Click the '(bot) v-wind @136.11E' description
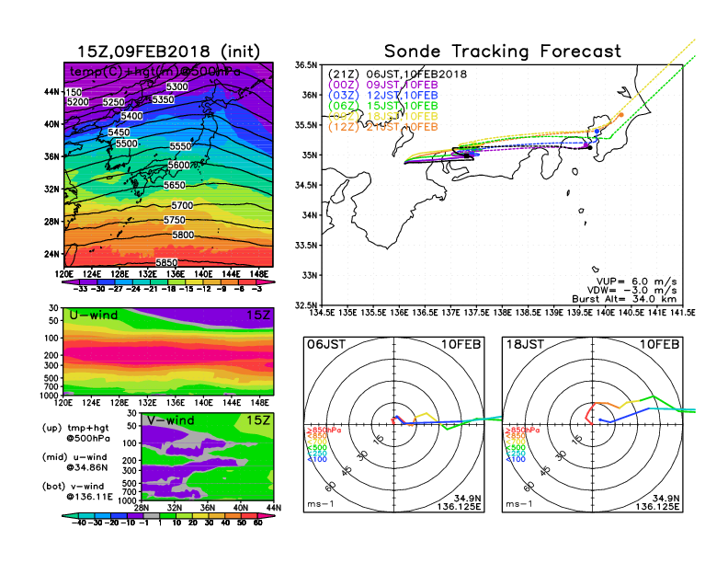728x563 pixels. [77, 491]
